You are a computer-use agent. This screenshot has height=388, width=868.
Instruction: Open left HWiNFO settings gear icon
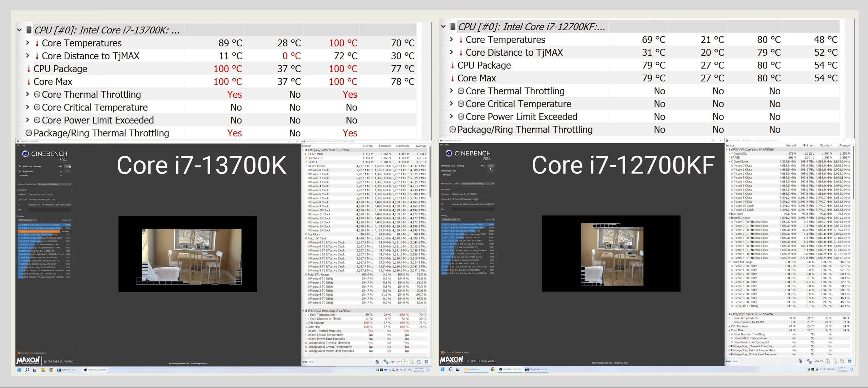[x=419, y=362]
